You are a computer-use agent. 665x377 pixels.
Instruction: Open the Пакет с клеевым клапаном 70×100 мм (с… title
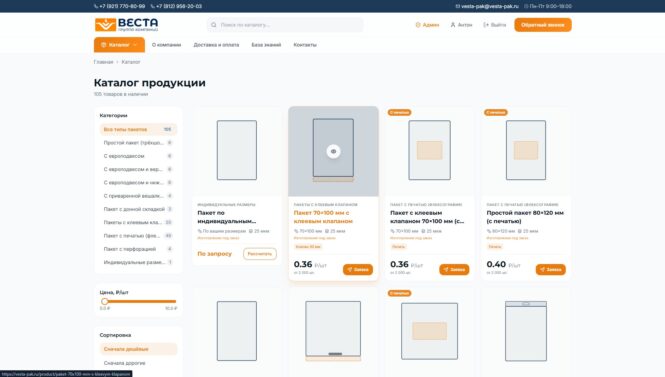point(427,217)
